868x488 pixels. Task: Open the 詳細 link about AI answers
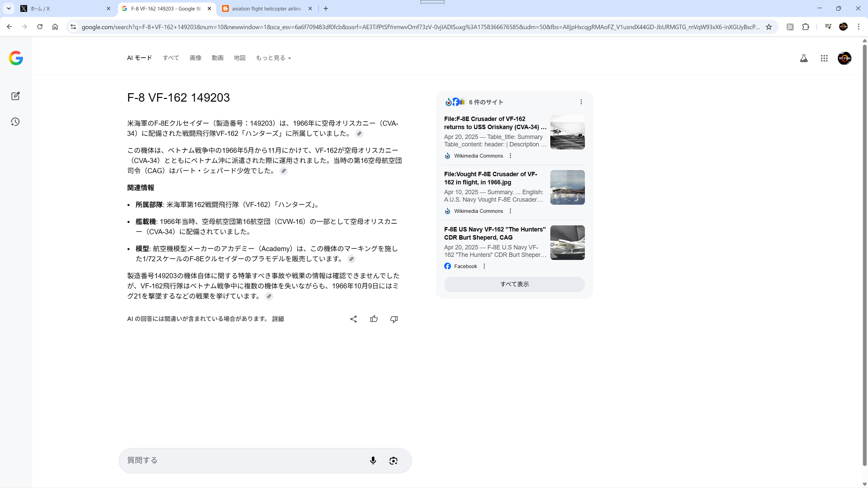(x=278, y=319)
